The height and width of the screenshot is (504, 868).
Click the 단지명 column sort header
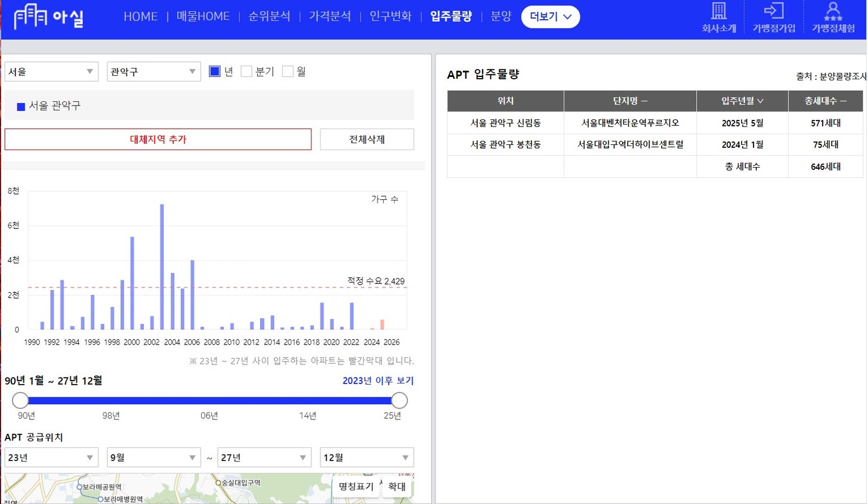coord(629,101)
